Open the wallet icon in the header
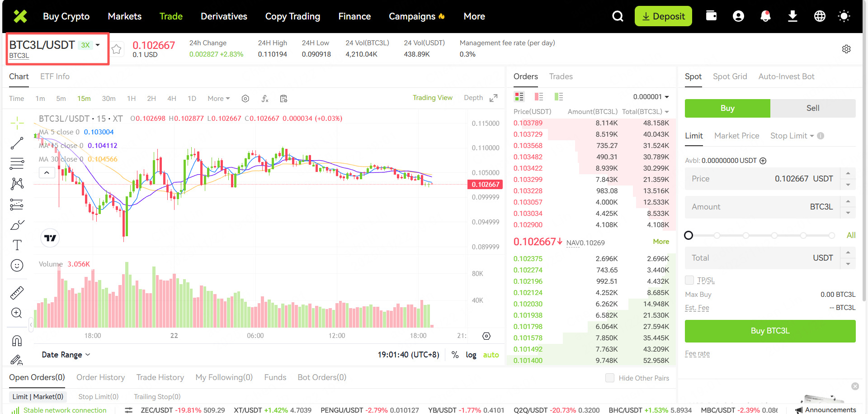The height and width of the screenshot is (414, 868). coord(711,16)
